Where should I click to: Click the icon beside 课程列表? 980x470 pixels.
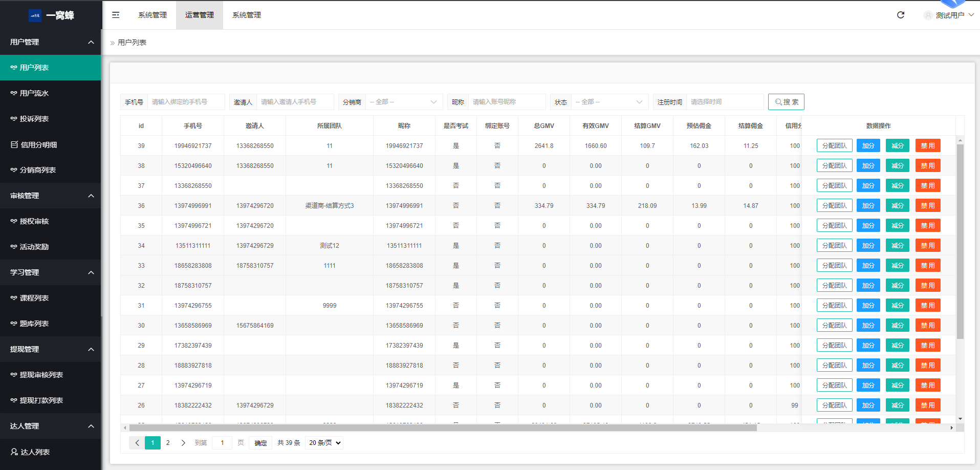tap(14, 298)
